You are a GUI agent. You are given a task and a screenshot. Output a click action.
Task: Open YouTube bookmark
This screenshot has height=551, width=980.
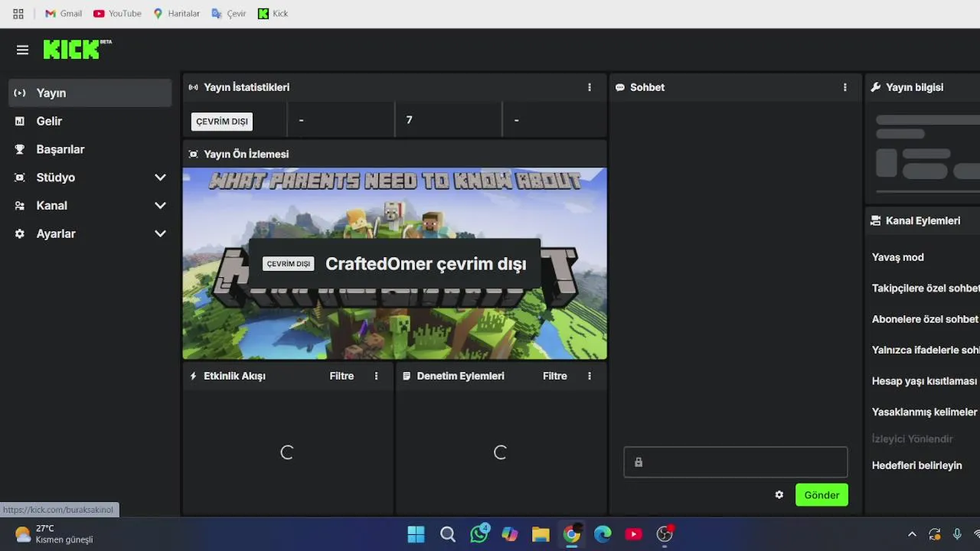(x=117, y=14)
